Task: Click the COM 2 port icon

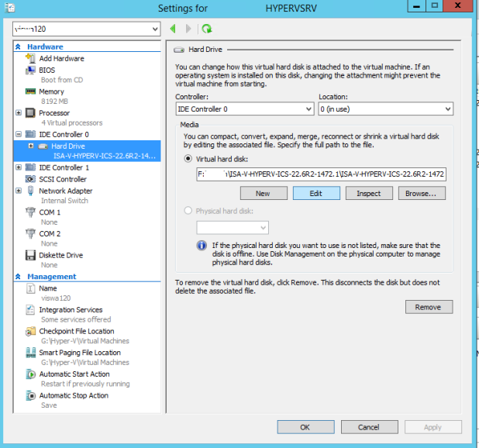Action: 30,233
